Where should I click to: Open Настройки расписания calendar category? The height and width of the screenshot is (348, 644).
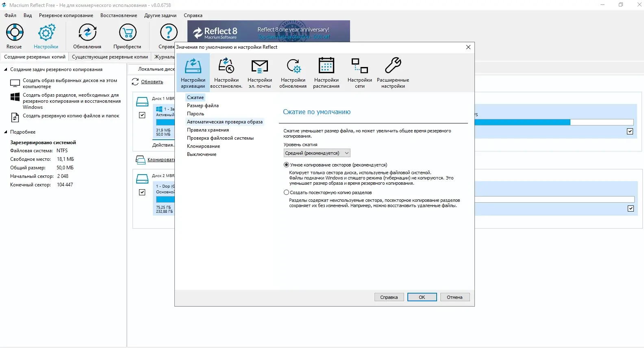pos(326,73)
